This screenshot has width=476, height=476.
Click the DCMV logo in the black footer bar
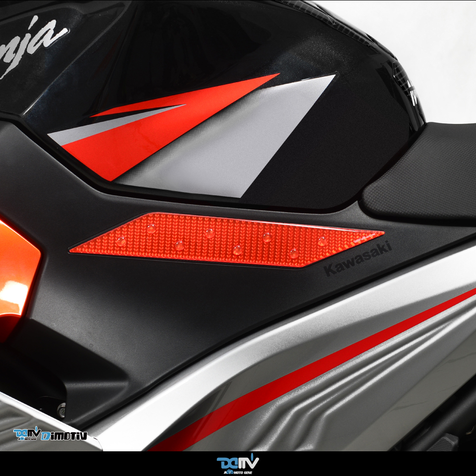coord(238,465)
